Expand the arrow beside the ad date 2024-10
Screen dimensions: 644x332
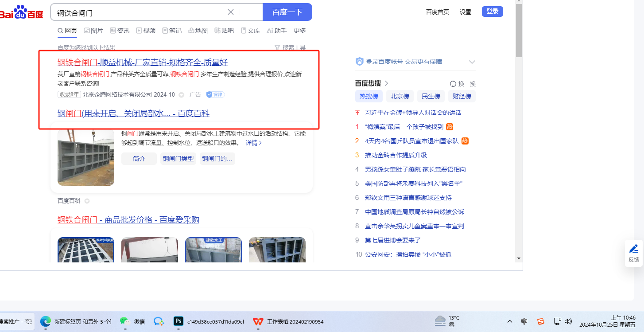coord(181,95)
